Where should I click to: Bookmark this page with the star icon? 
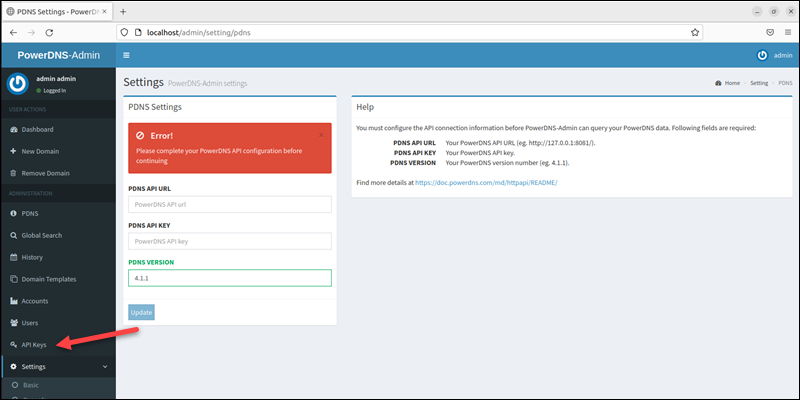[694, 33]
